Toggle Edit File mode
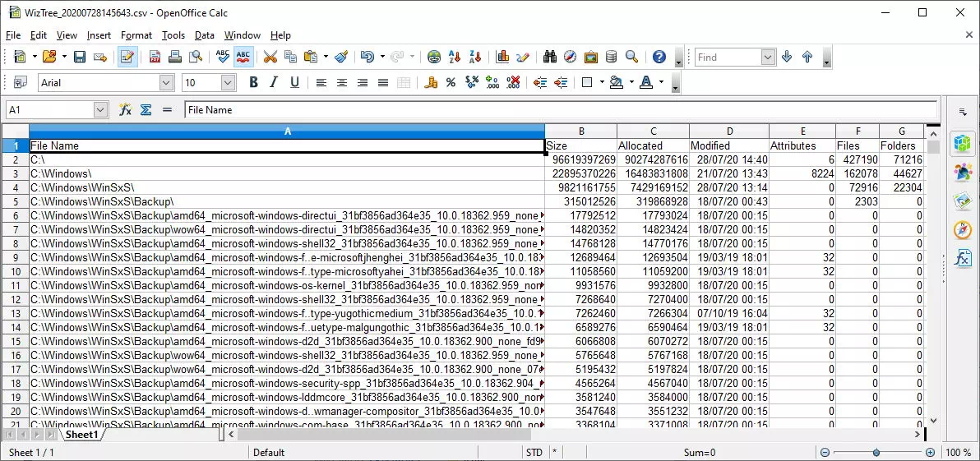The image size is (980, 461). pyautogui.click(x=127, y=57)
